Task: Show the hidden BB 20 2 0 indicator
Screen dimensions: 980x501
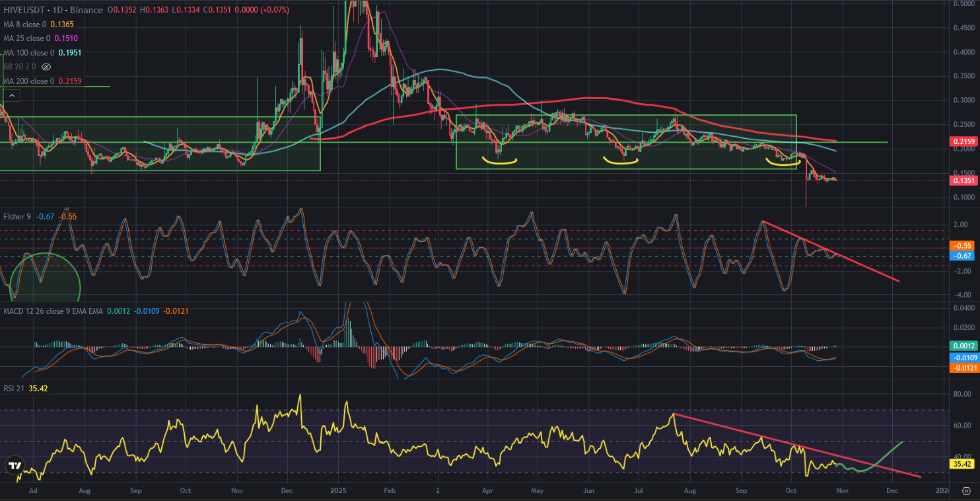Action: 46,67
